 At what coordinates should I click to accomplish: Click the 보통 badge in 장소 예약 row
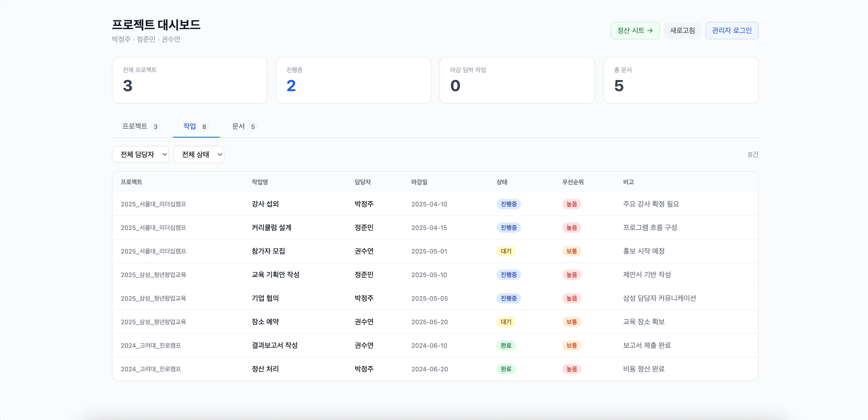coord(572,322)
